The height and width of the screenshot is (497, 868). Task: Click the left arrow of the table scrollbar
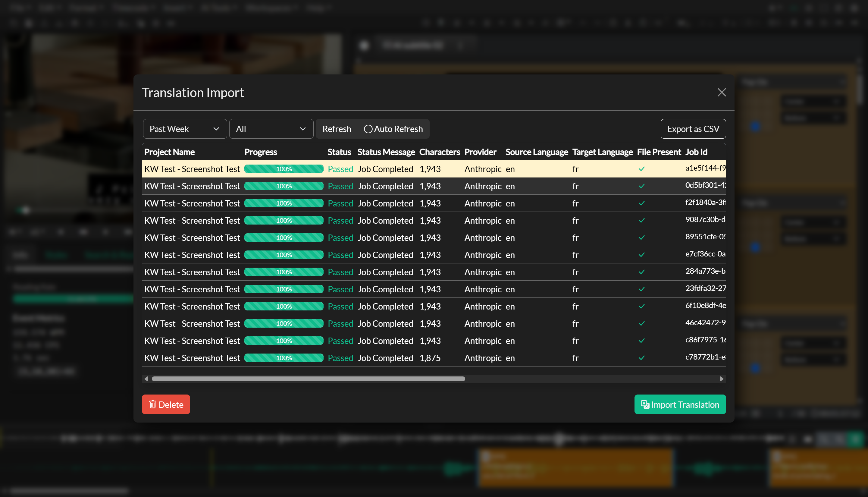(146, 379)
